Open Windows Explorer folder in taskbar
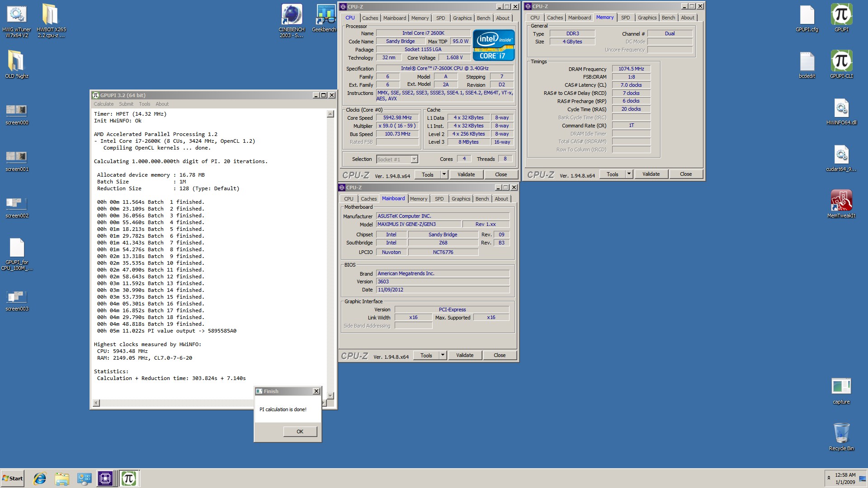Screen dimensions: 868x488 (62, 478)
